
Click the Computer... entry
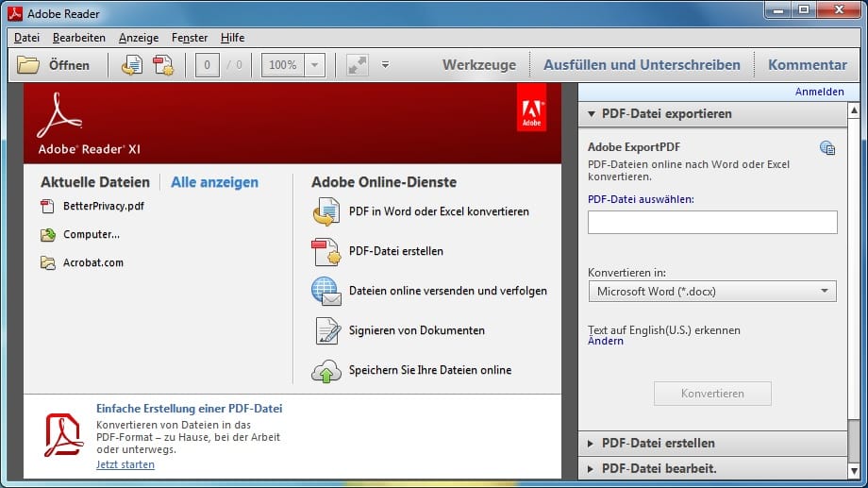click(92, 234)
